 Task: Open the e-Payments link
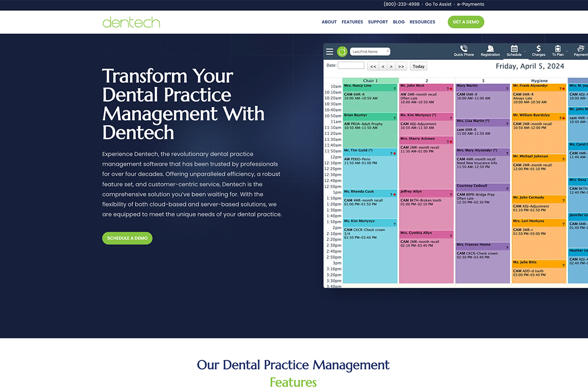[470, 4]
